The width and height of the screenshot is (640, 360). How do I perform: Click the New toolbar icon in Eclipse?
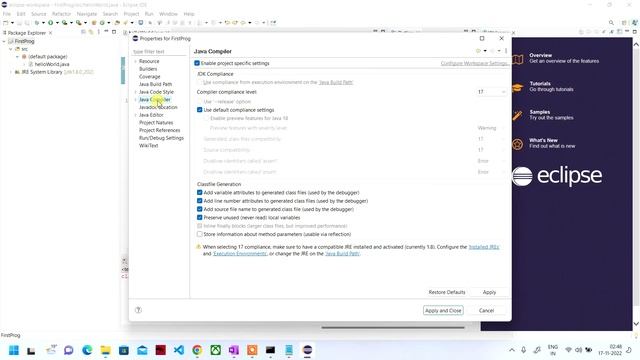pos(6,23)
